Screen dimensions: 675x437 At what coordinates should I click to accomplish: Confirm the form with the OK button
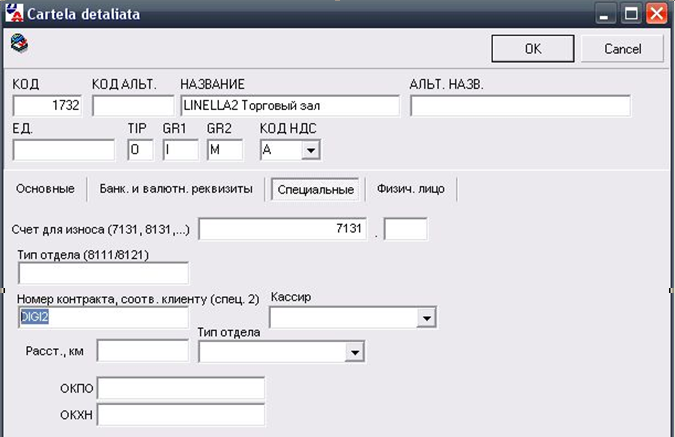(x=533, y=49)
